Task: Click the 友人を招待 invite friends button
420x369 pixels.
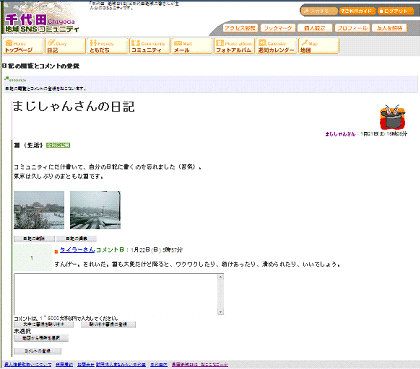Action: [390, 28]
